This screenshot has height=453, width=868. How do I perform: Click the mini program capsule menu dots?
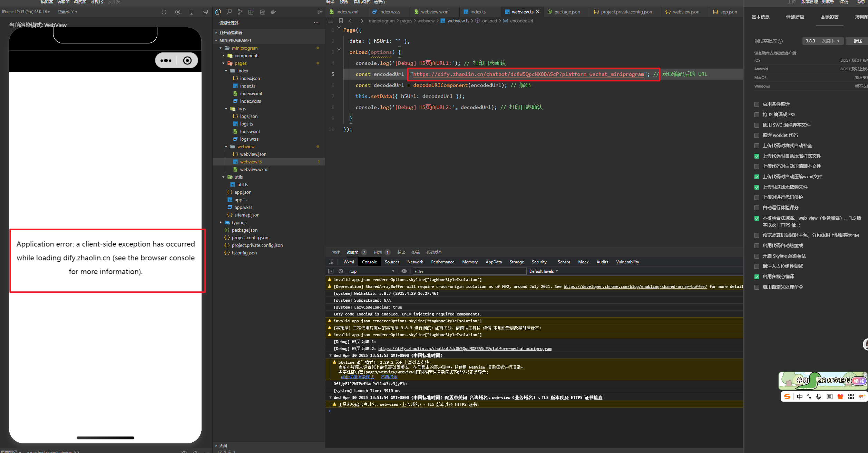166,61
